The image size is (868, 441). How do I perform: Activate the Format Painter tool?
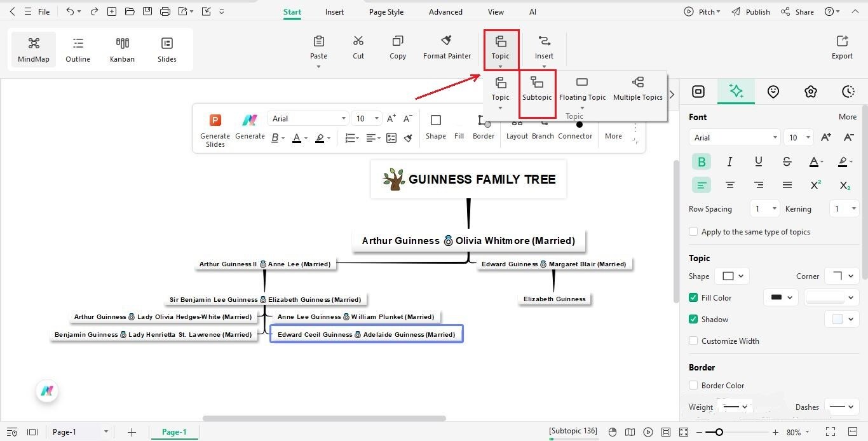(x=447, y=47)
